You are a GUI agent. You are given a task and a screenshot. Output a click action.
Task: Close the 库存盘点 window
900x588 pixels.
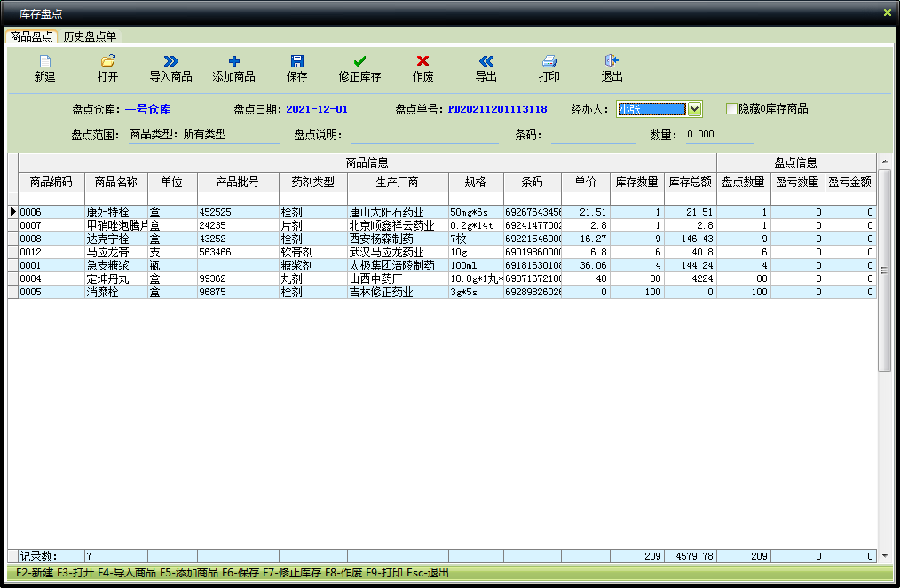[x=887, y=12]
